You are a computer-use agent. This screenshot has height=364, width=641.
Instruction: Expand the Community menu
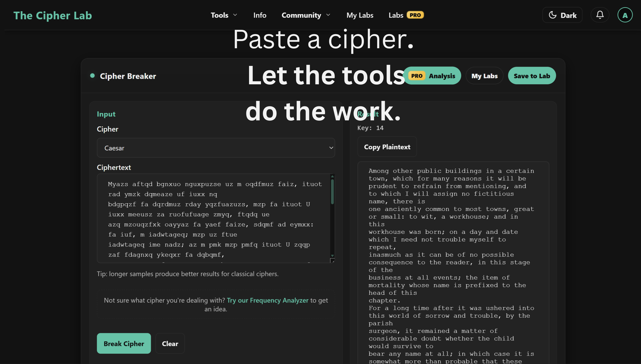pyautogui.click(x=306, y=15)
